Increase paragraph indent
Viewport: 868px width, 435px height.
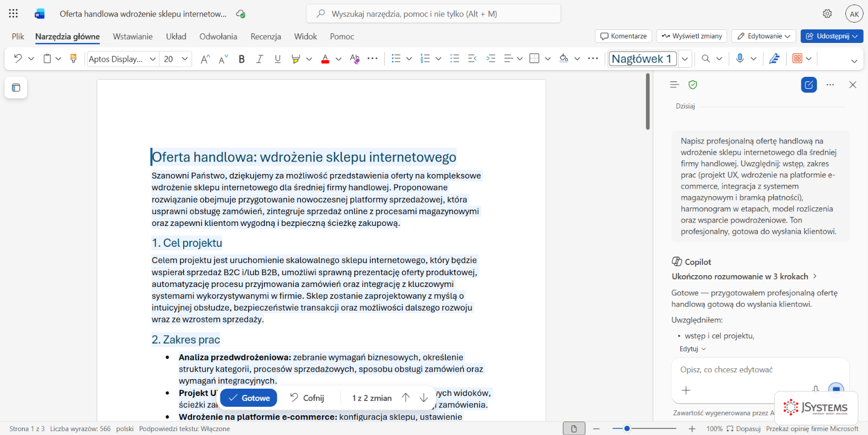coord(491,58)
